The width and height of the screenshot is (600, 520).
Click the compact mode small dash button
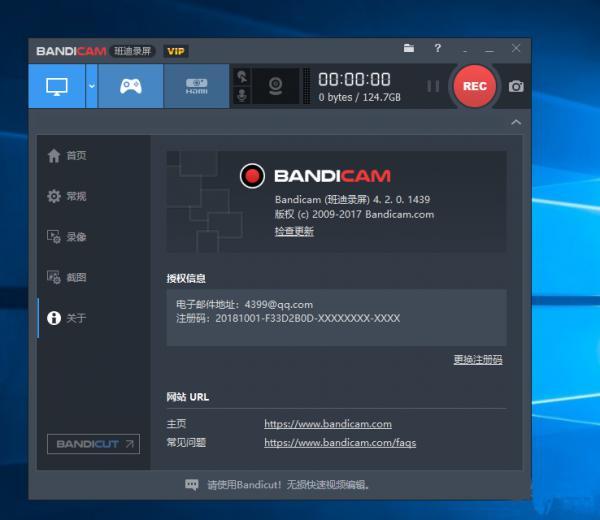465,51
